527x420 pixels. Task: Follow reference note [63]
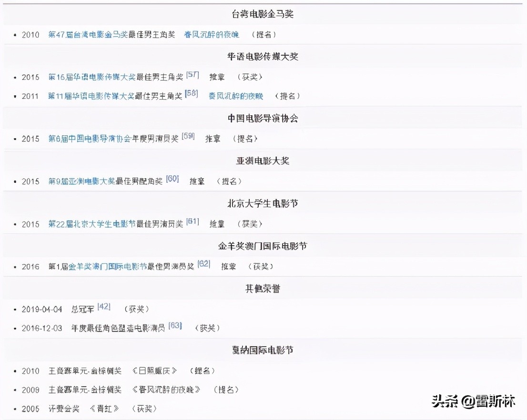(175, 325)
